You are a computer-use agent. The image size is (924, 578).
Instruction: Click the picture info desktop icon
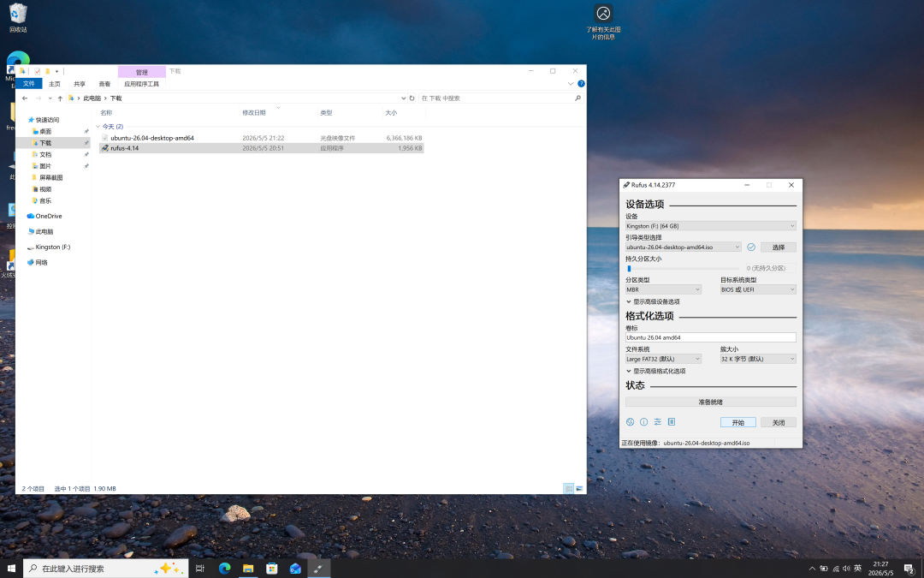click(x=603, y=21)
